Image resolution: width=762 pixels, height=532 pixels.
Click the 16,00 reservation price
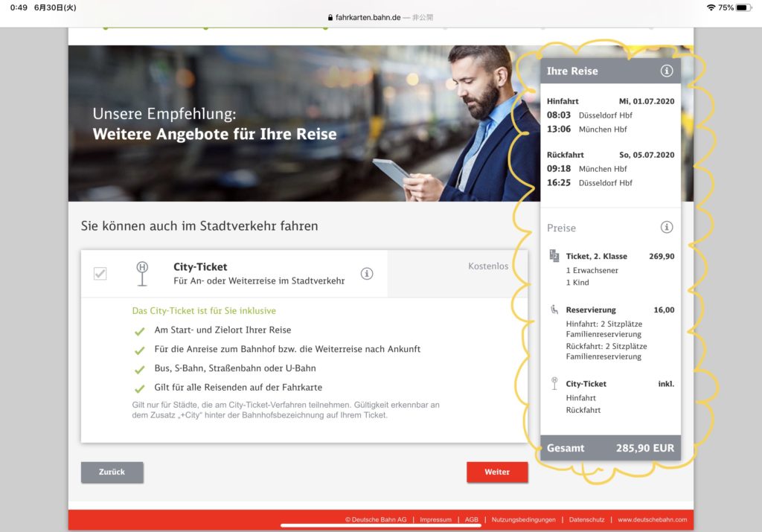click(664, 310)
